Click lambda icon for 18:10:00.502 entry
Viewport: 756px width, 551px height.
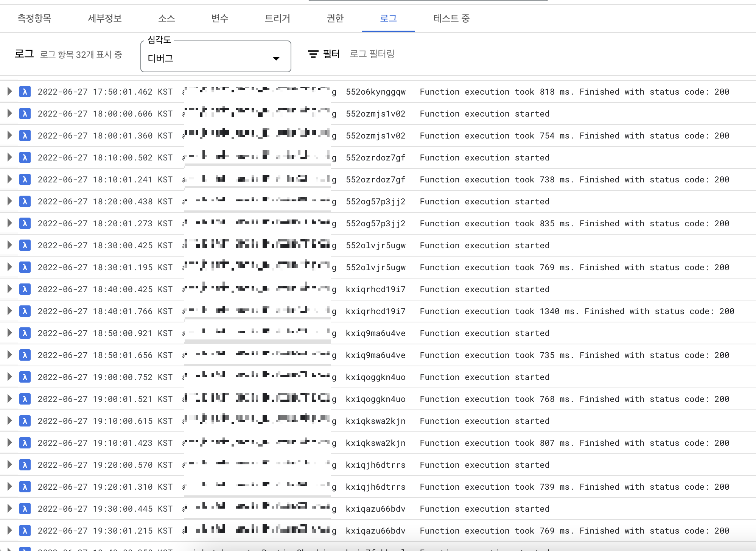coord(25,157)
